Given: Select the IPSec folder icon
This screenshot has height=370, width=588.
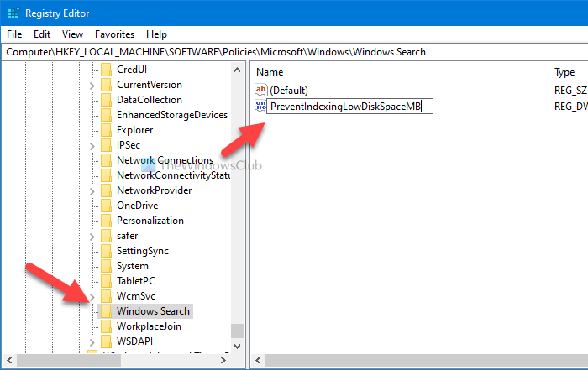Looking at the screenshot, I should tap(106, 145).
